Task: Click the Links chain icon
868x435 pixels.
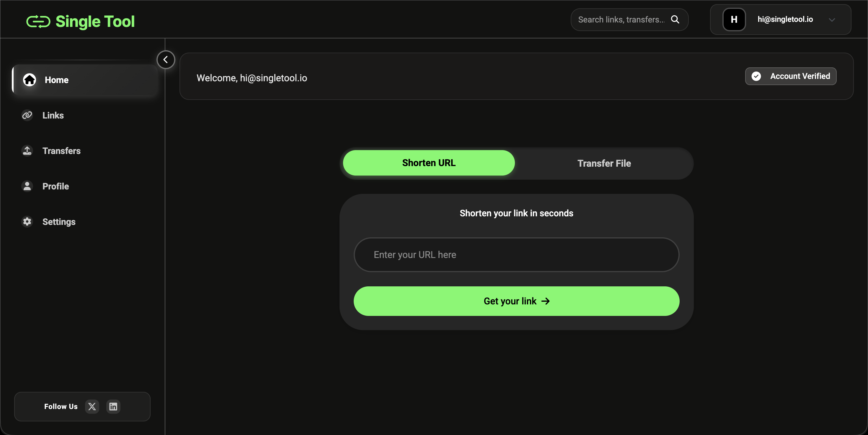Action: [27, 115]
